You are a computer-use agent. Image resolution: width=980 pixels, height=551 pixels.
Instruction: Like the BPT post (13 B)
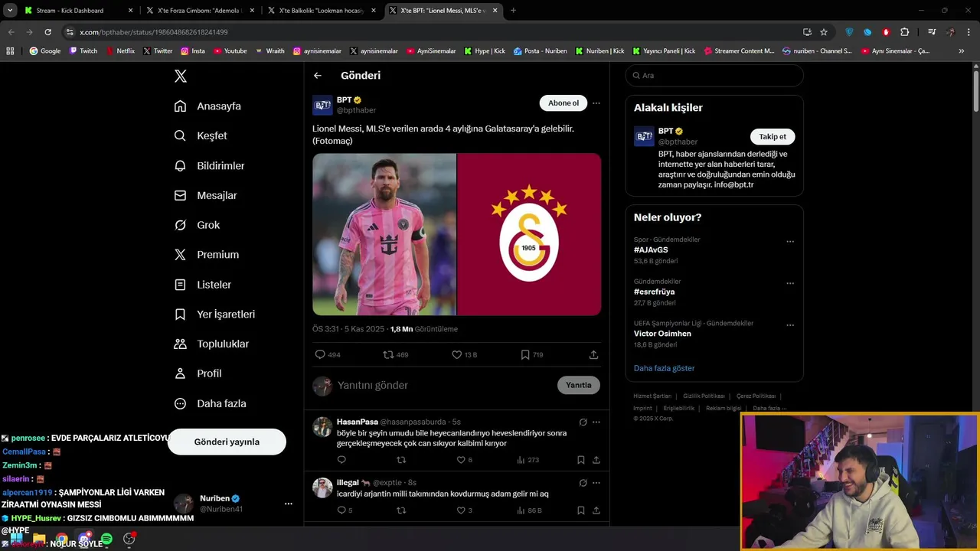(456, 355)
